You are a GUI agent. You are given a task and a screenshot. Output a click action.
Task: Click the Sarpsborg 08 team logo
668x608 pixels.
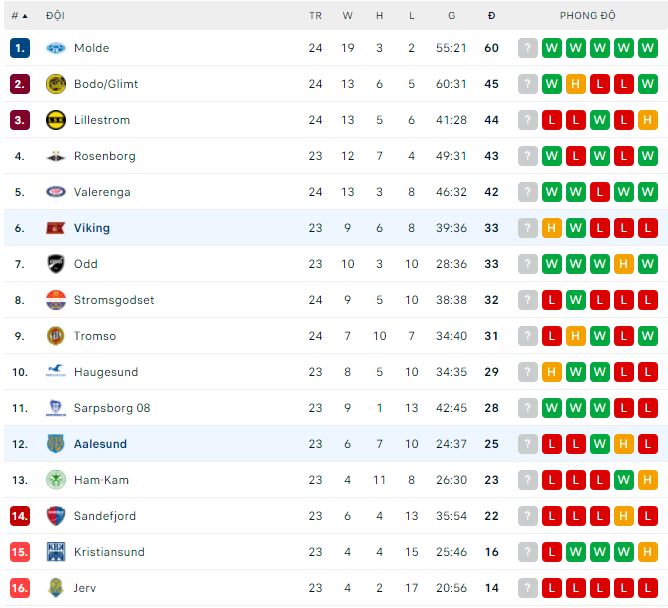(56, 408)
